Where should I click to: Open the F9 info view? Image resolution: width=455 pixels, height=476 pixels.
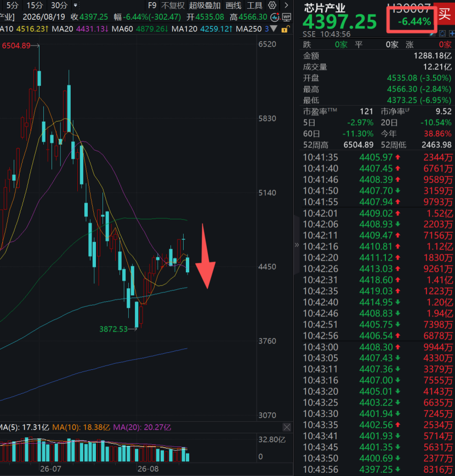(152, 5)
